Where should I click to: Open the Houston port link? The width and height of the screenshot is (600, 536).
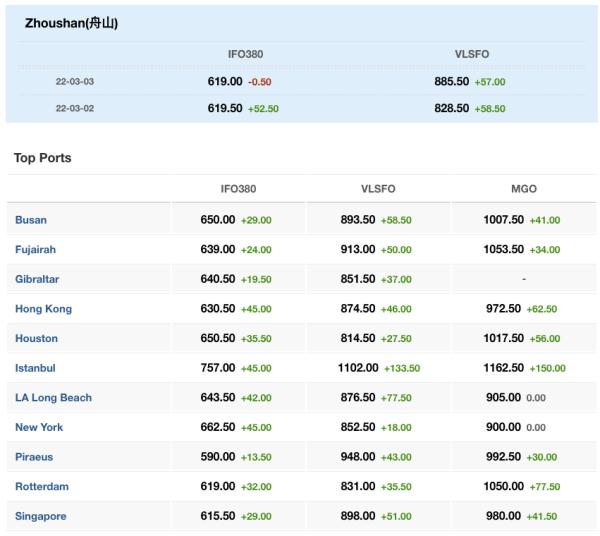[36, 338]
